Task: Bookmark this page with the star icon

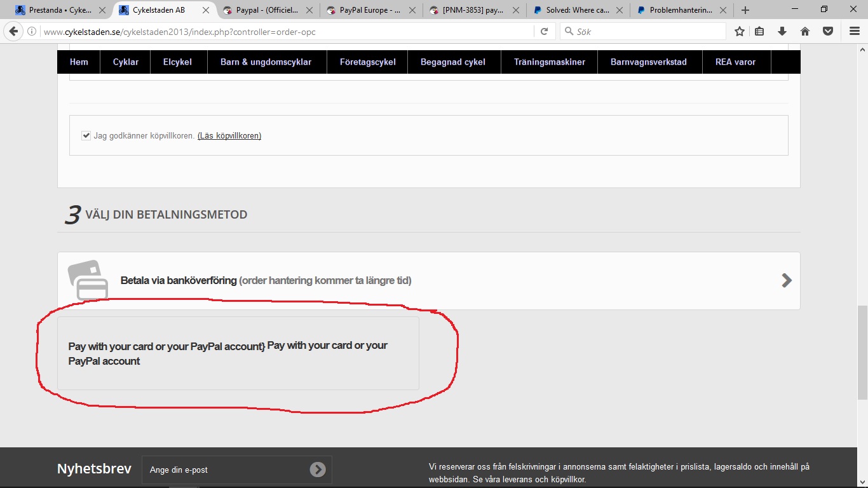Action: click(740, 31)
